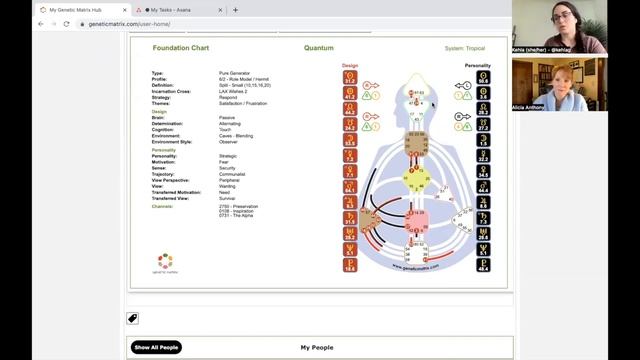The height and width of the screenshot is (360, 640).
Task: Click the Design Earth tile 41.2
Action: coord(350,93)
